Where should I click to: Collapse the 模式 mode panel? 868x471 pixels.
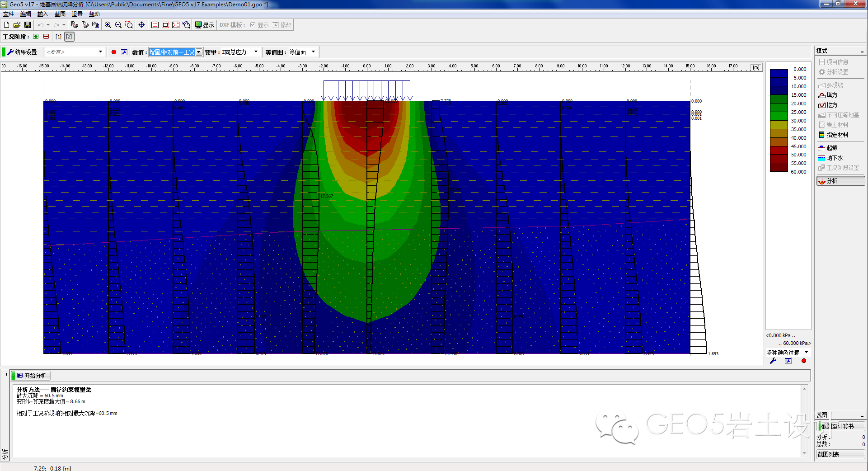coord(862,51)
